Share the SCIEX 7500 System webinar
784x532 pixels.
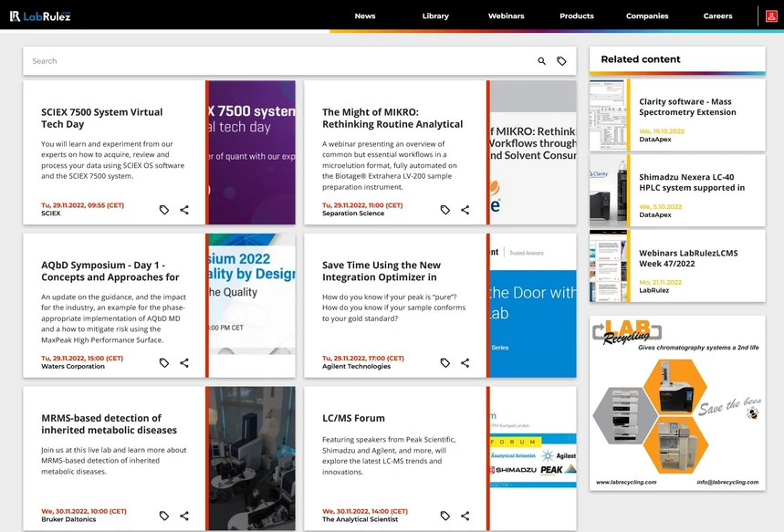(184, 210)
